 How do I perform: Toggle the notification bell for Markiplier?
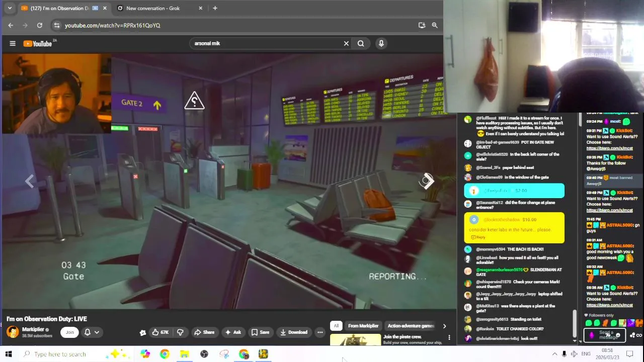tap(88, 332)
